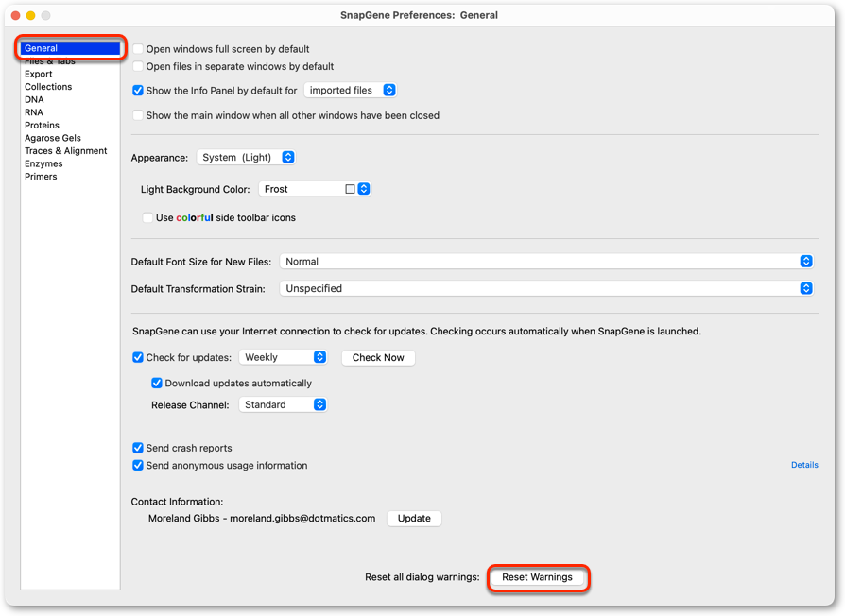Click the Default Font Size for New Files label
Viewport: 845px width, 616px height.
[201, 262]
